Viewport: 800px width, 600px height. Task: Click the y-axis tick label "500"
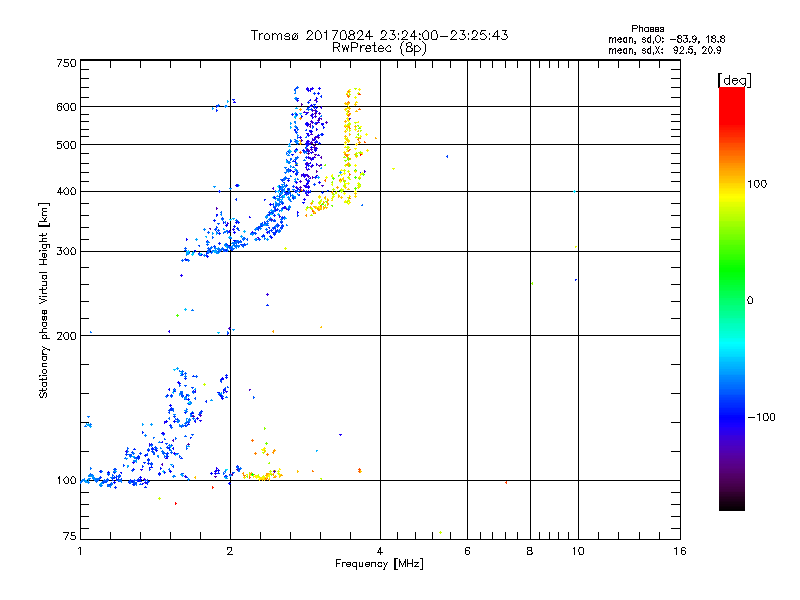(66, 145)
